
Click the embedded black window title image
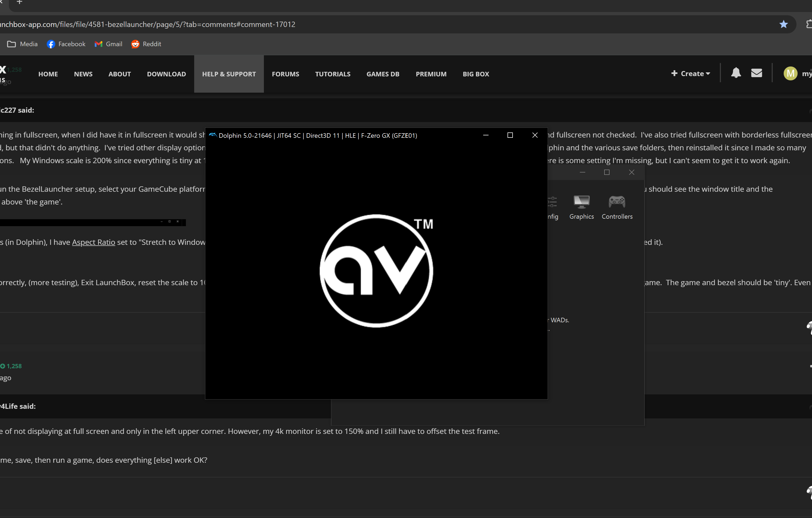click(x=93, y=222)
